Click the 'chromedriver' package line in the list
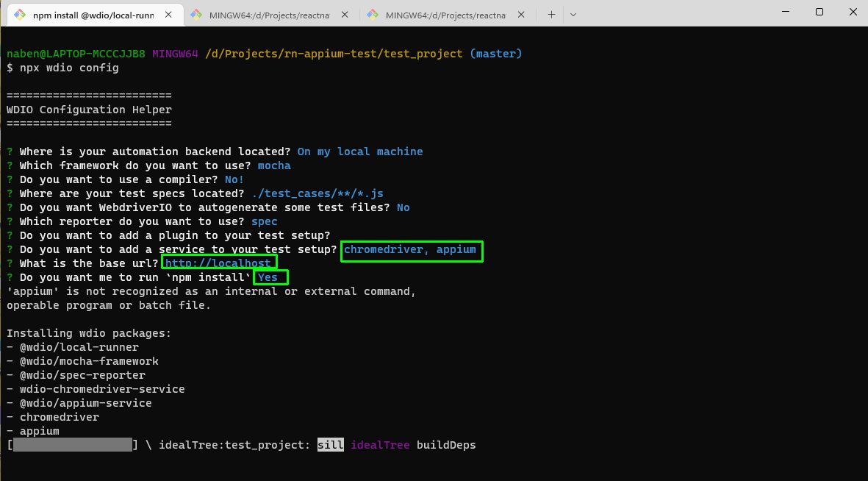This screenshot has height=481, width=868. click(53, 417)
